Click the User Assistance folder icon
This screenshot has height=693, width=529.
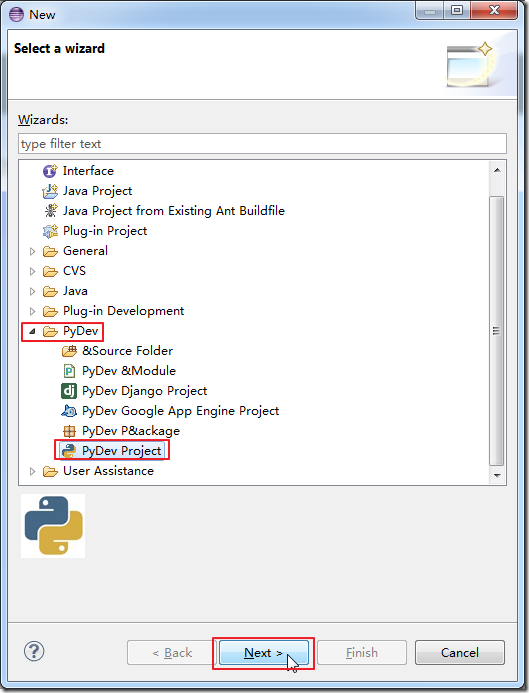[x=50, y=471]
